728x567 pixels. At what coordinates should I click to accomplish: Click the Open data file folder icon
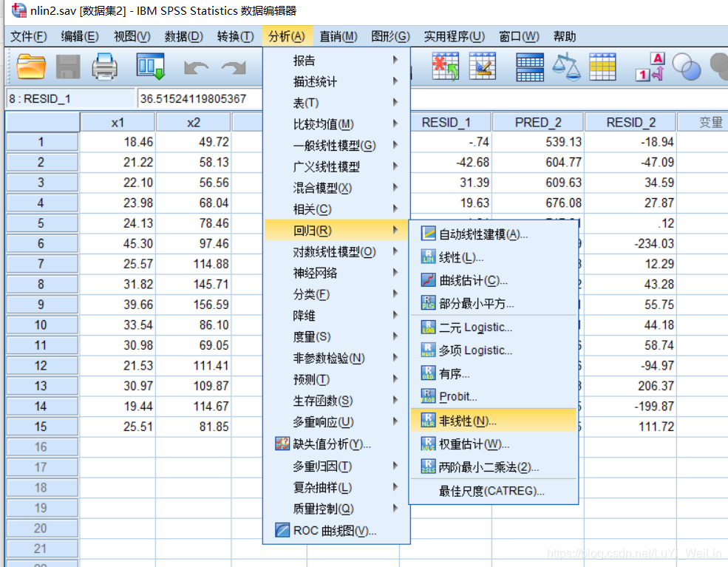point(31,67)
